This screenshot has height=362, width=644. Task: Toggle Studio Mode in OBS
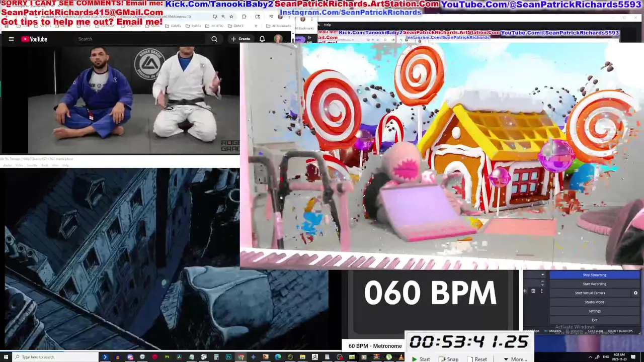(x=594, y=302)
